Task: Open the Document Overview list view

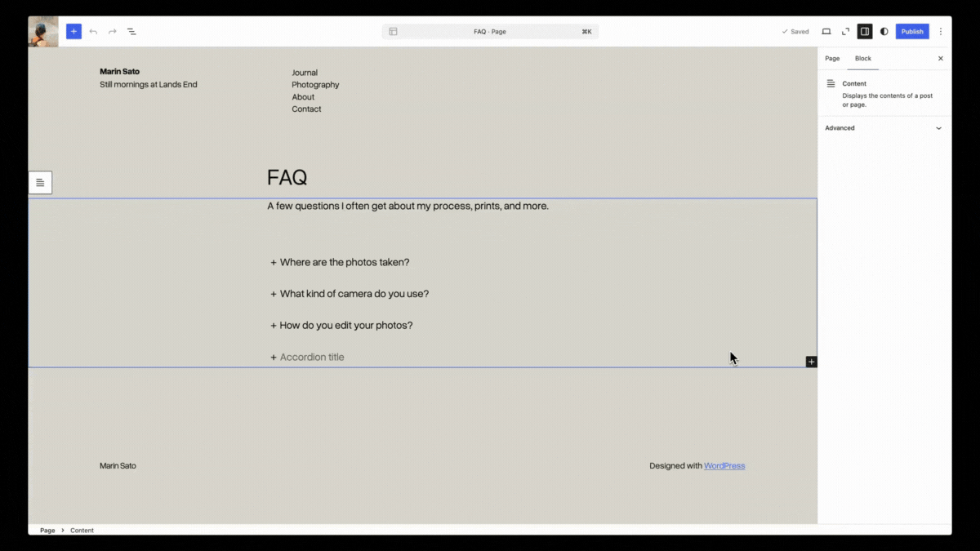Action: coord(131,32)
